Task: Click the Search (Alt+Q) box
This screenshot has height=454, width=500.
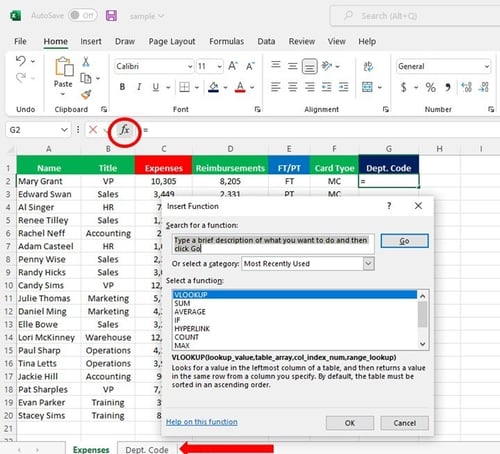Action: coord(415,16)
